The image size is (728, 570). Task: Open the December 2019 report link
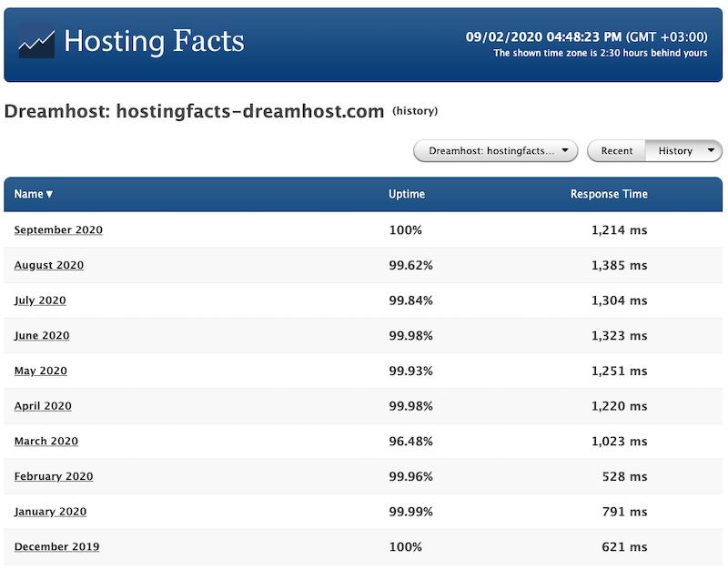[56, 546]
